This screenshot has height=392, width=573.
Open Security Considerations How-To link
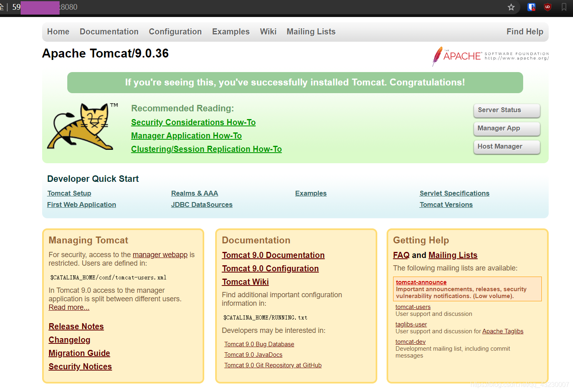pos(193,122)
